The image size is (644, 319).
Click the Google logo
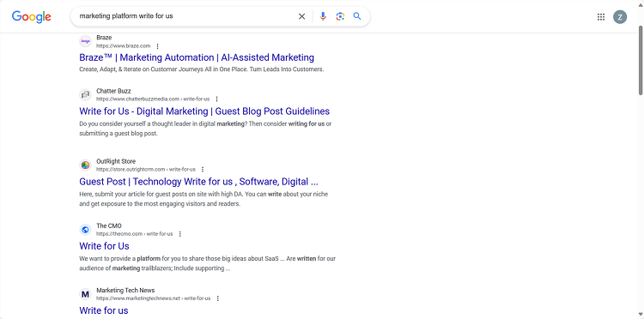[32, 16]
